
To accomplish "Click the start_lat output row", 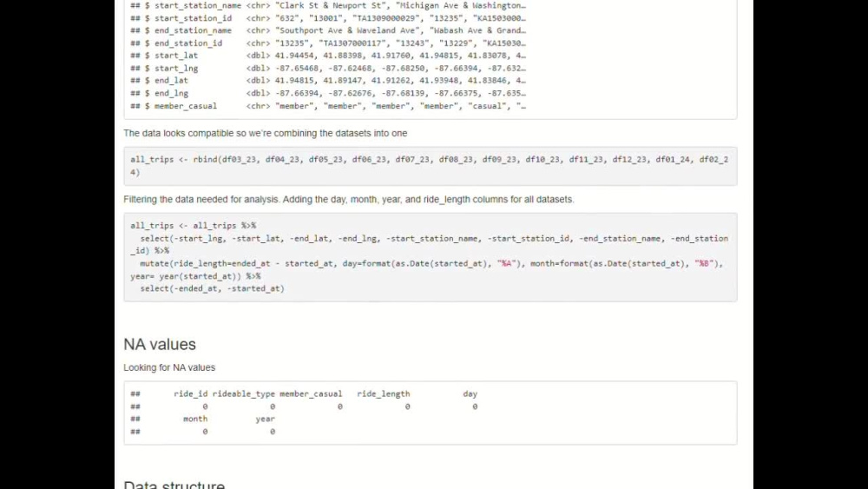I will pyautogui.click(x=328, y=56).
